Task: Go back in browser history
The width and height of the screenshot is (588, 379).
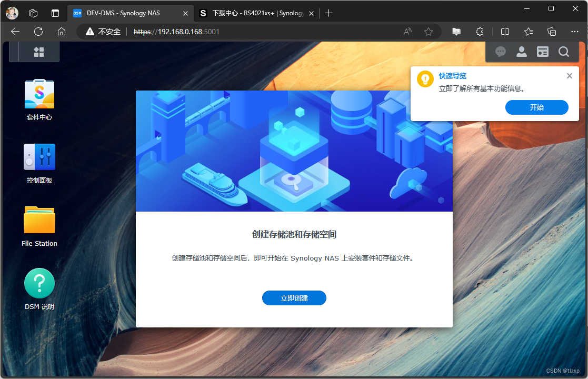Action: (x=15, y=32)
